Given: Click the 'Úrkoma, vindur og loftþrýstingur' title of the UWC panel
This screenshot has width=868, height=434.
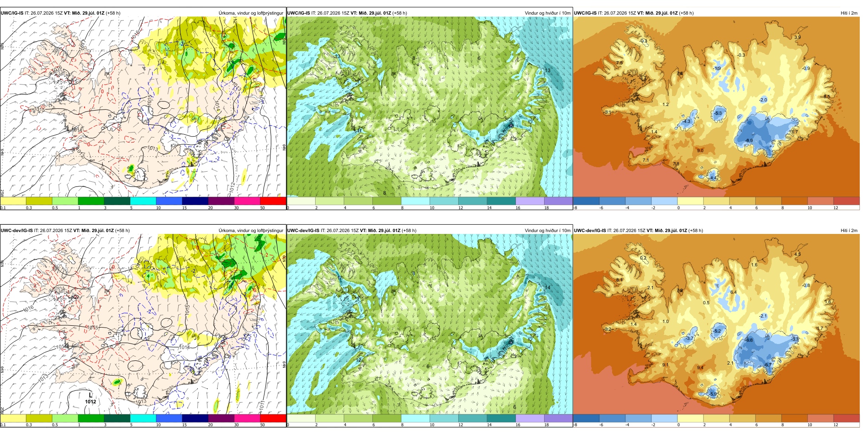Looking at the screenshot, I should (251, 13).
